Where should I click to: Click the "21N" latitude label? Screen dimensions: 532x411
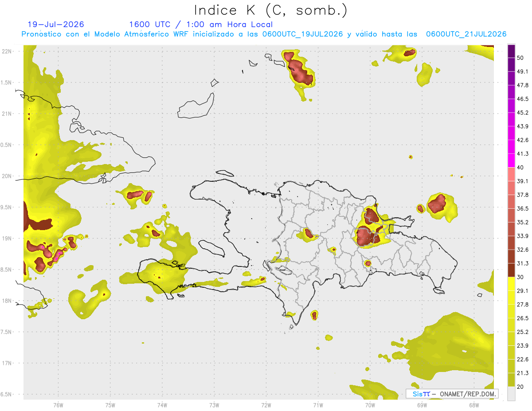[x=7, y=114]
